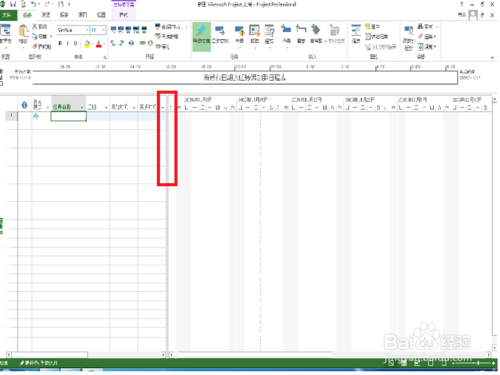The height and width of the screenshot is (375, 500).
Task: Open the View ribbon tab
Action: coord(101,15)
